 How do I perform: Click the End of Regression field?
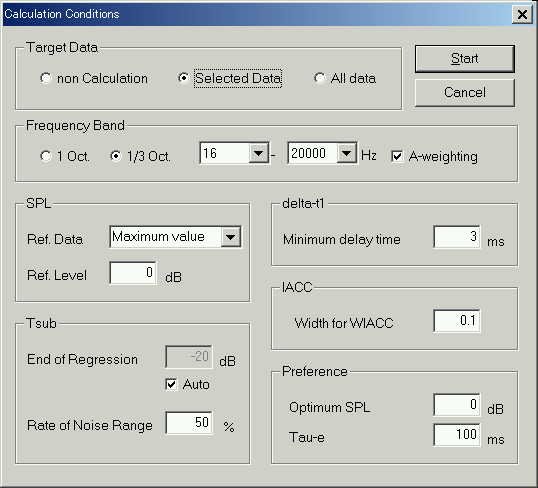189,357
